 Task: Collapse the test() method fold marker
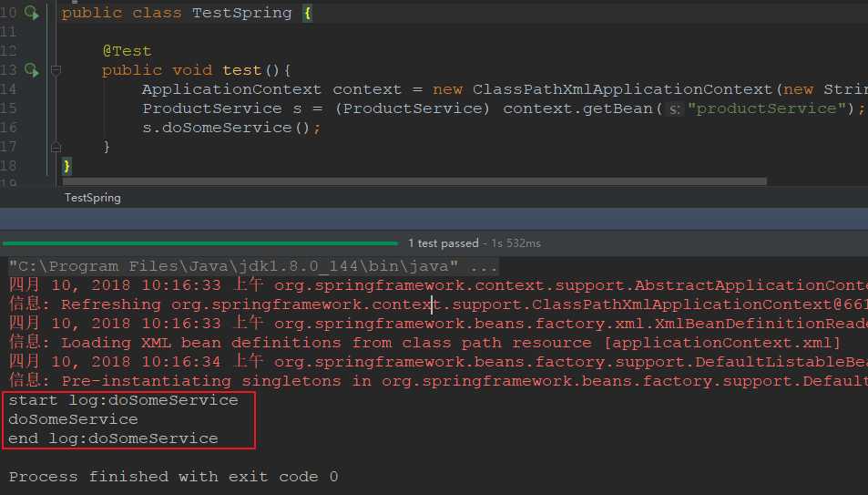(x=56, y=70)
